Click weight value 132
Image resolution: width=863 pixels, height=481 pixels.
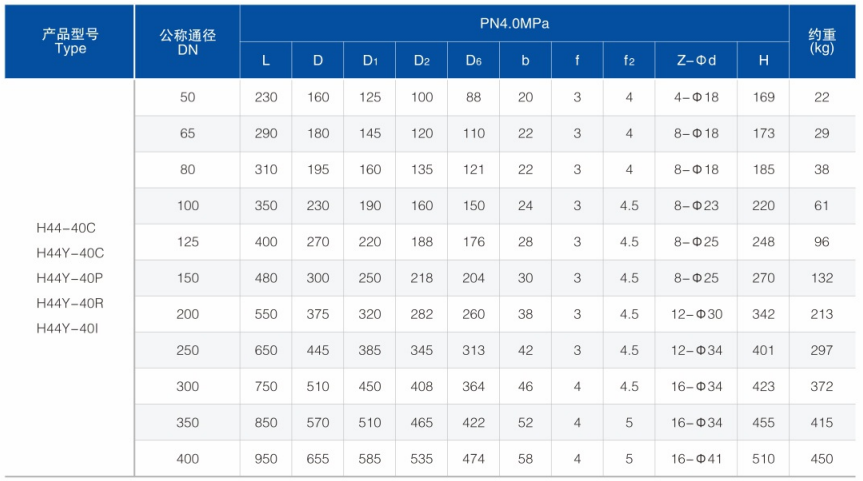coord(822,278)
